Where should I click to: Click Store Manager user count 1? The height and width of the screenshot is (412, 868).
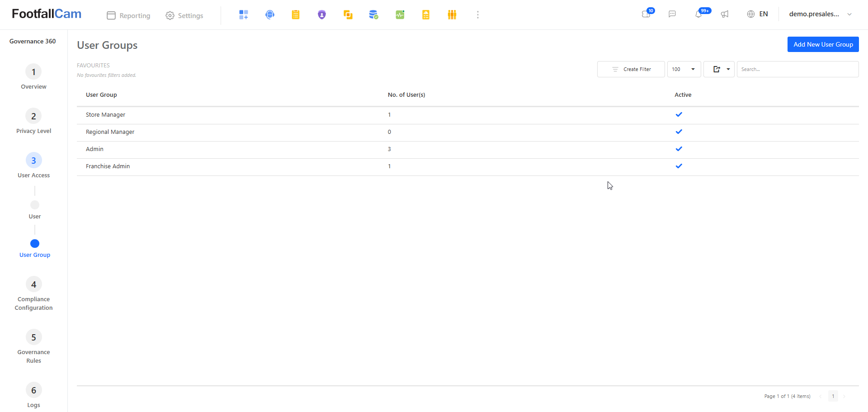[389, 115]
